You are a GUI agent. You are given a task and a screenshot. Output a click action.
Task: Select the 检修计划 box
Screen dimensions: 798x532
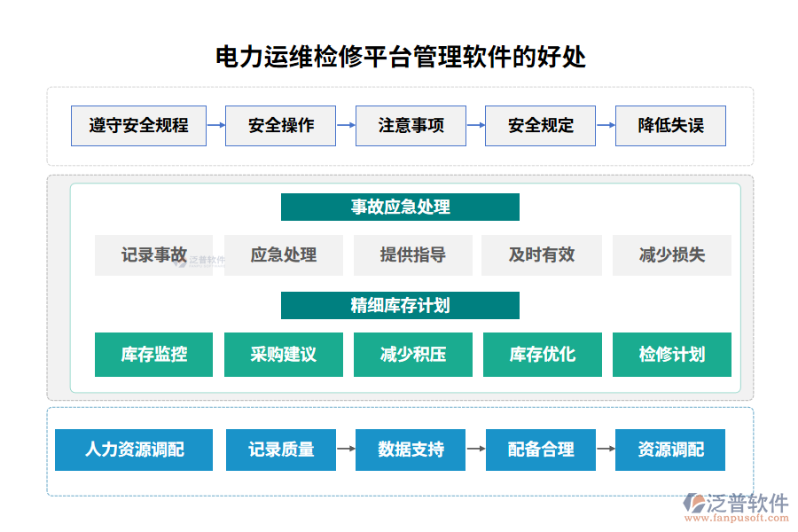(672, 355)
